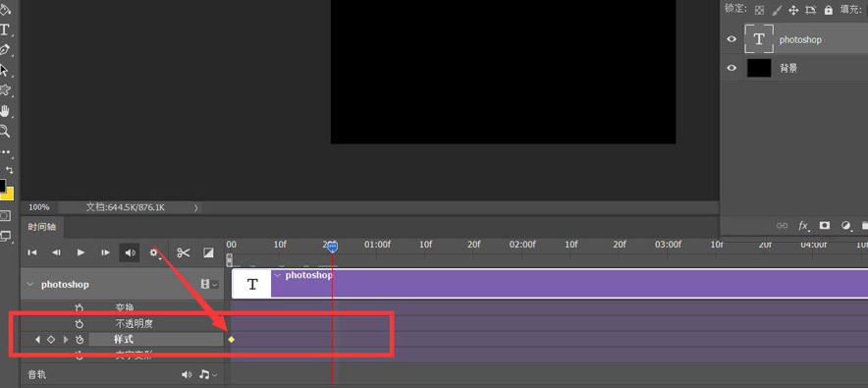The width and height of the screenshot is (868, 388).
Task: Click the yellow background color swatch
Action: coord(10,194)
